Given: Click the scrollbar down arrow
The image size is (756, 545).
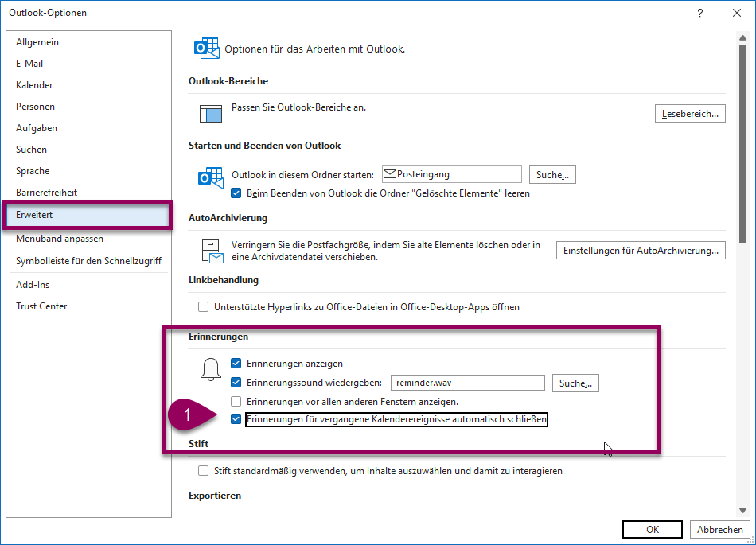Looking at the screenshot, I should (742, 510).
